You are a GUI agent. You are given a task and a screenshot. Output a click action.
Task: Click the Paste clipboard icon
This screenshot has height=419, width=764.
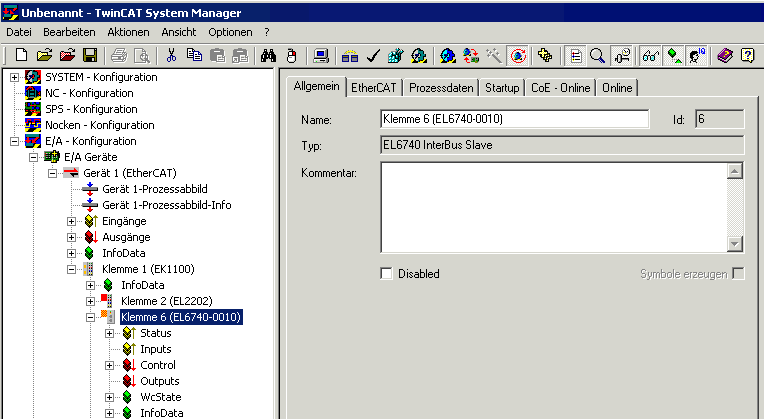point(217,56)
